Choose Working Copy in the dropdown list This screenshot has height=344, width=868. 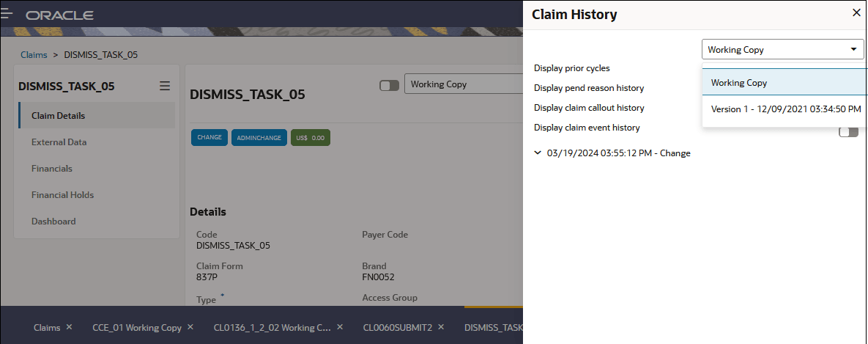(x=784, y=83)
